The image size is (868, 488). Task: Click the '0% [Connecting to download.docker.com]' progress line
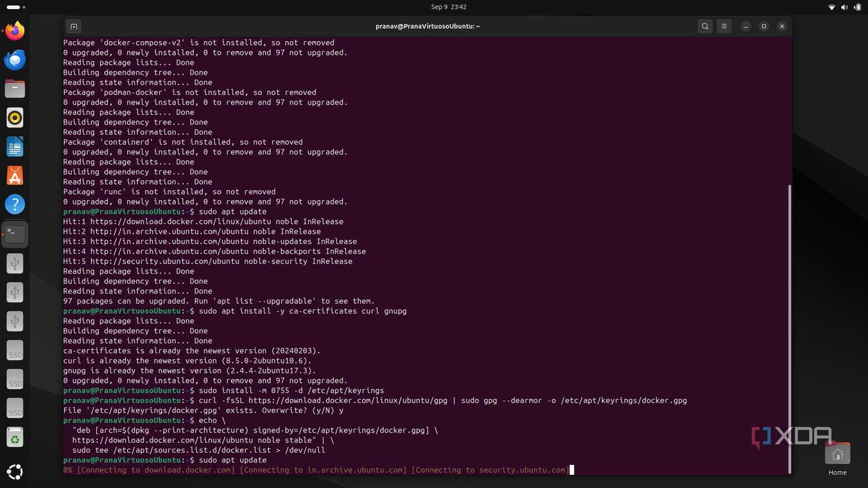coord(316,470)
